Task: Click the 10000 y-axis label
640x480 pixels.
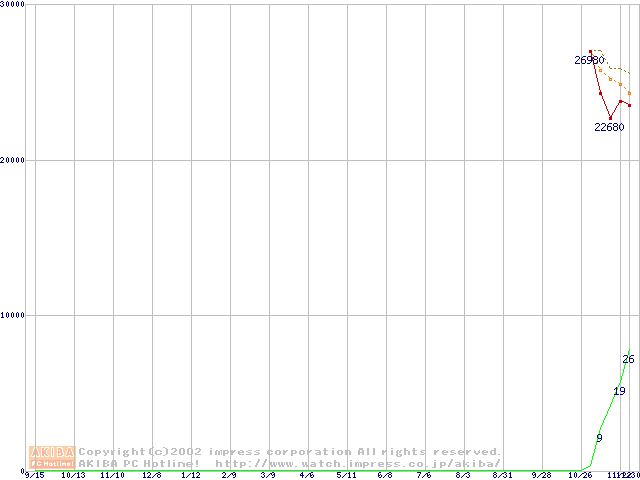Action: coord(14,315)
